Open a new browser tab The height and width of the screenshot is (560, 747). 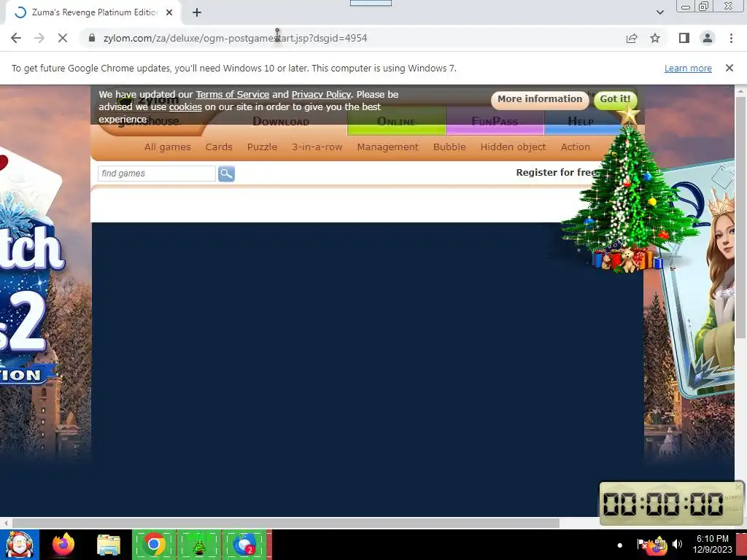click(197, 12)
